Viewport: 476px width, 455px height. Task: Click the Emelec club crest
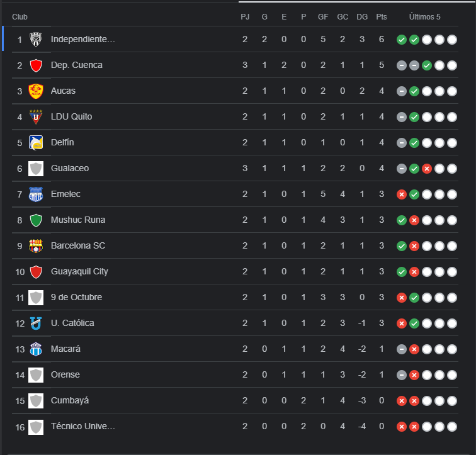tap(36, 194)
